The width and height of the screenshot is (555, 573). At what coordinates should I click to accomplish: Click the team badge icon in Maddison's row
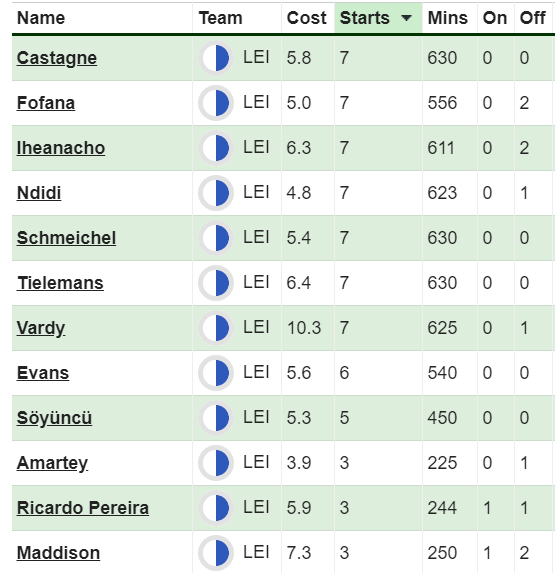(216, 553)
